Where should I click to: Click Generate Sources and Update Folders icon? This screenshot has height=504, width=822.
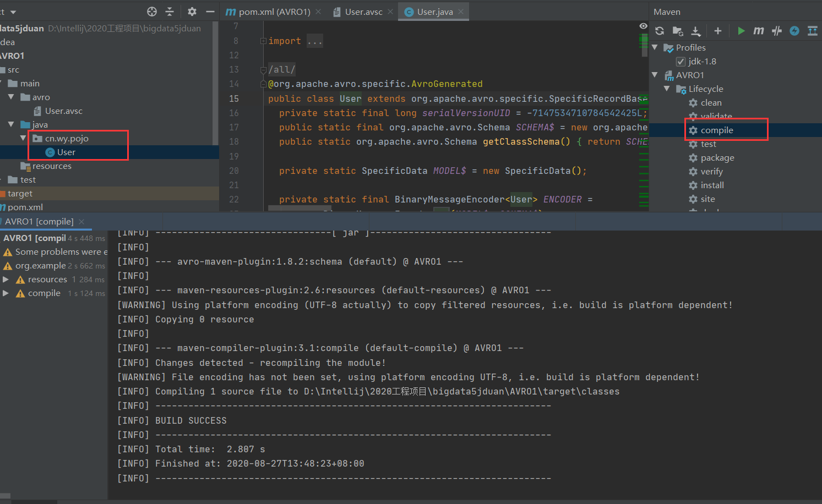pyautogui.click(x=677, y=31)
